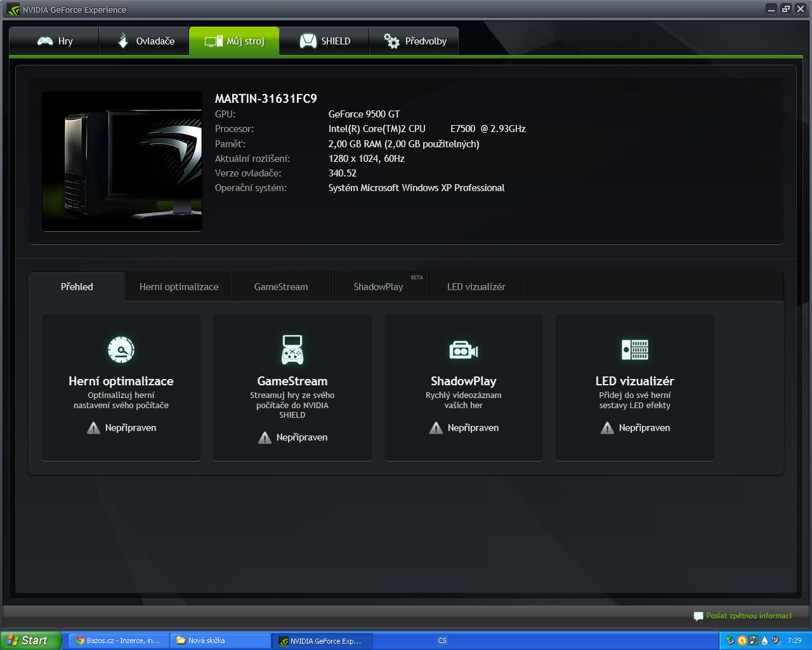Image resolution: width=812 pixels, height=650 pixels.
Task: Switch to the Herní optimalizace sub-tab
Action: pyautogui.click(x=179, y=287)
